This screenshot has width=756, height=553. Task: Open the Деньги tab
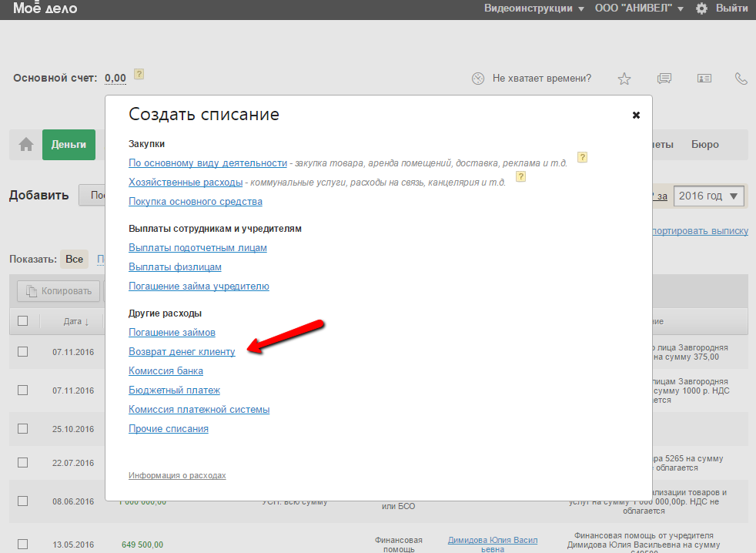(69, 144)
